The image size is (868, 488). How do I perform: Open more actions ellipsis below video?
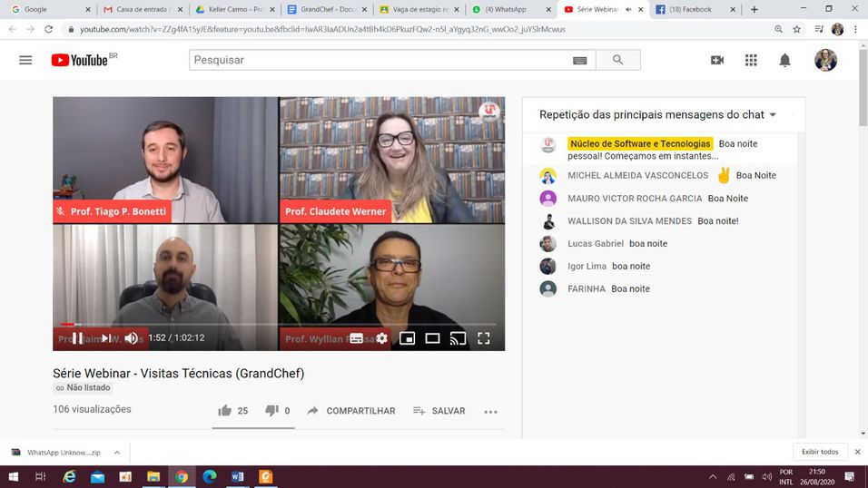(490, 412)
